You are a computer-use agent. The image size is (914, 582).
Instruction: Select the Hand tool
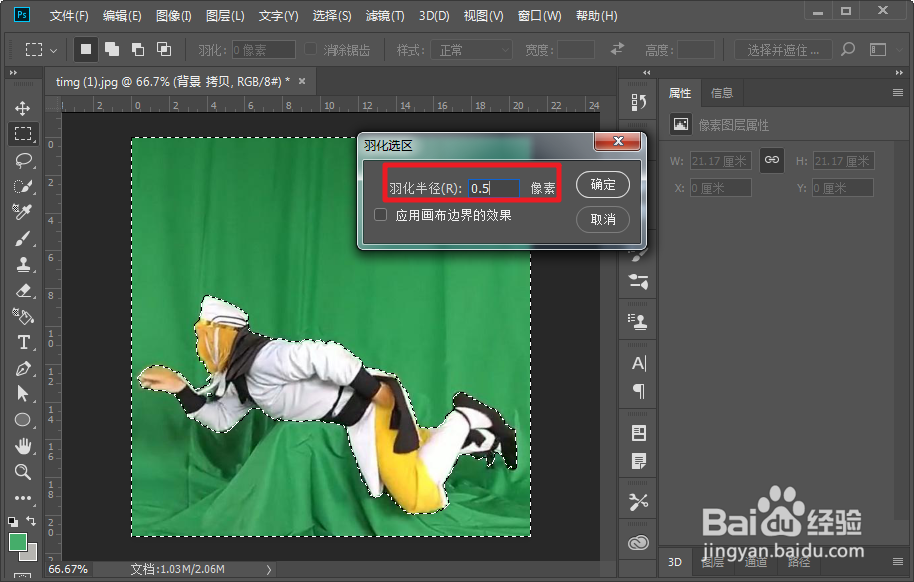(23, 446)
